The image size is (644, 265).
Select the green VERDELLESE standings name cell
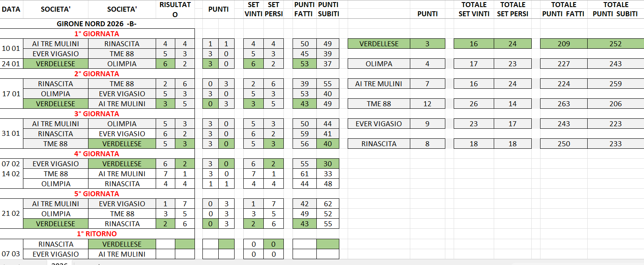pyautogui.click(x=379, y=44)
